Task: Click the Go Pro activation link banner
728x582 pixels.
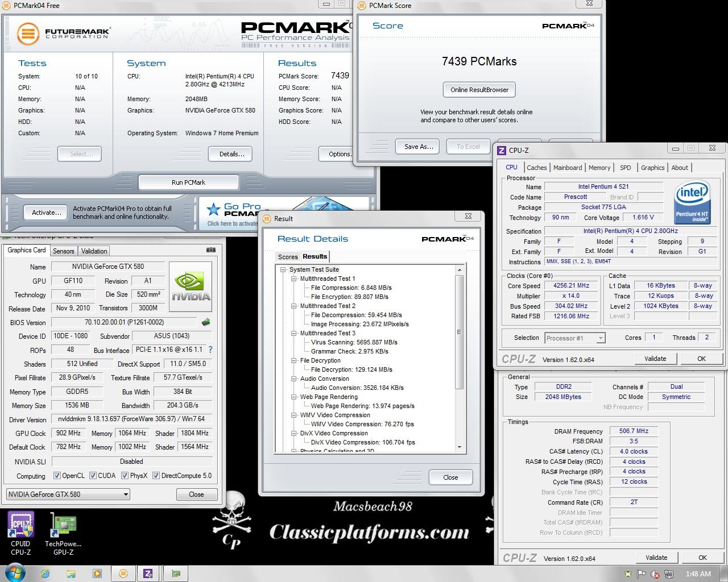Action: (x=234, y=223)
